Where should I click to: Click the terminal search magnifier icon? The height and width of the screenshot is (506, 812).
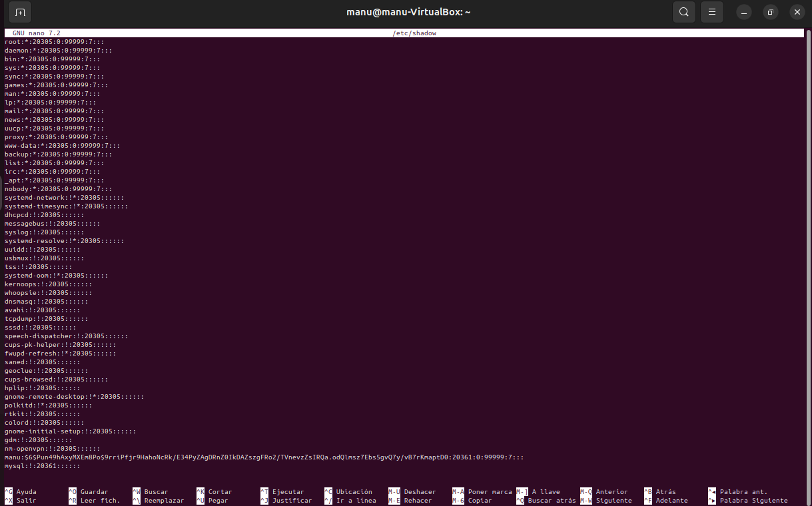coord(683,12)
